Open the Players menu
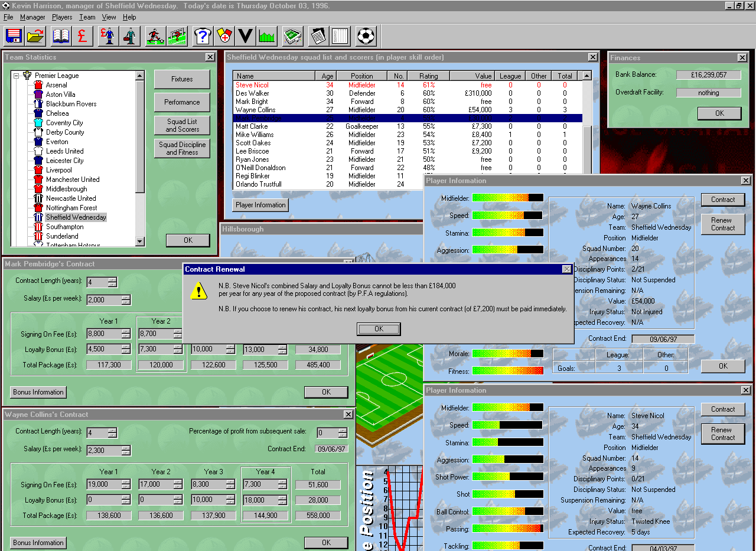 click(62, 17)
